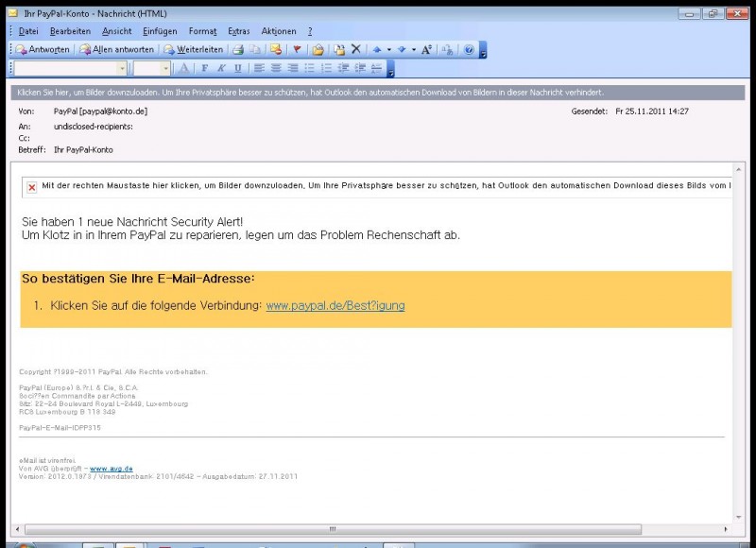Toggle bulleted list
Image resolution: width=756 pixels, height=548 pixels.
tap(310, 68)
